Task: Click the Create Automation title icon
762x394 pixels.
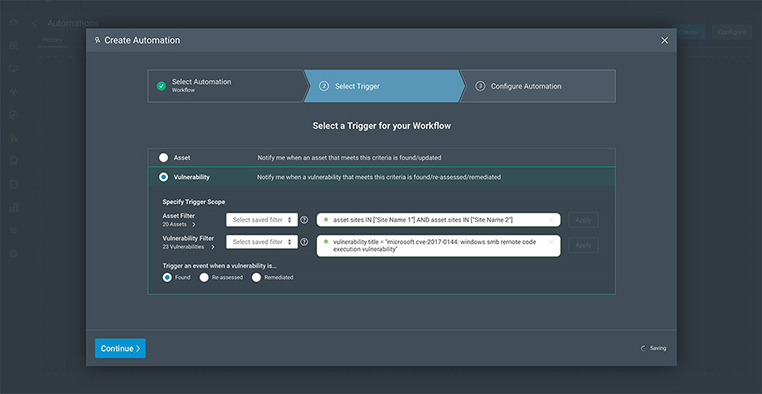Action: pyautogui.click(x=98, y=40)
